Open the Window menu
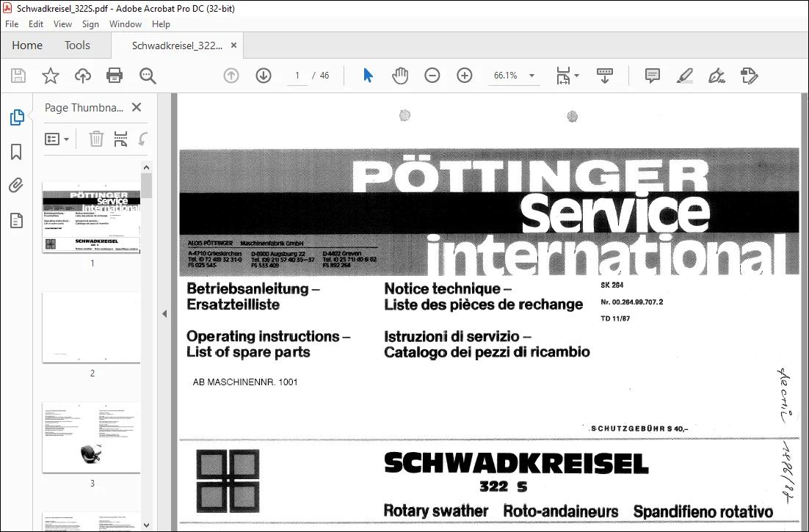Viewport: 809px width, 532px height. click(x=126, y=24)
